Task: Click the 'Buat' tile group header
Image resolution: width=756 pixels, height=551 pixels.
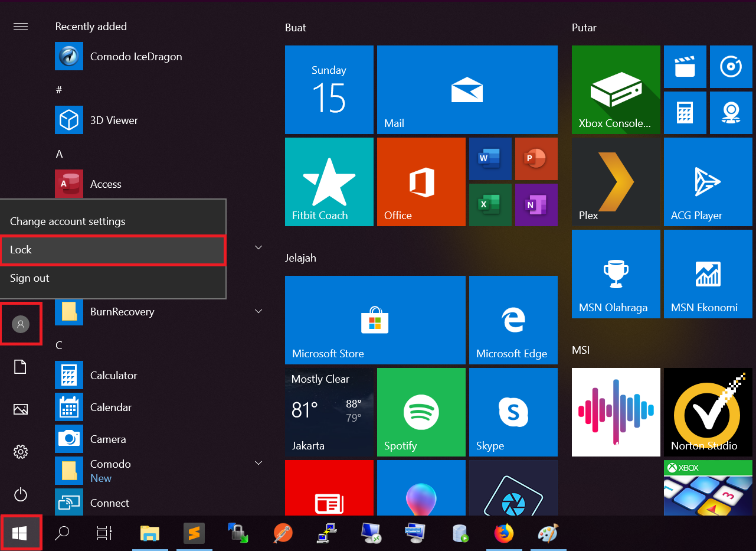Action: tap(296, 28)
